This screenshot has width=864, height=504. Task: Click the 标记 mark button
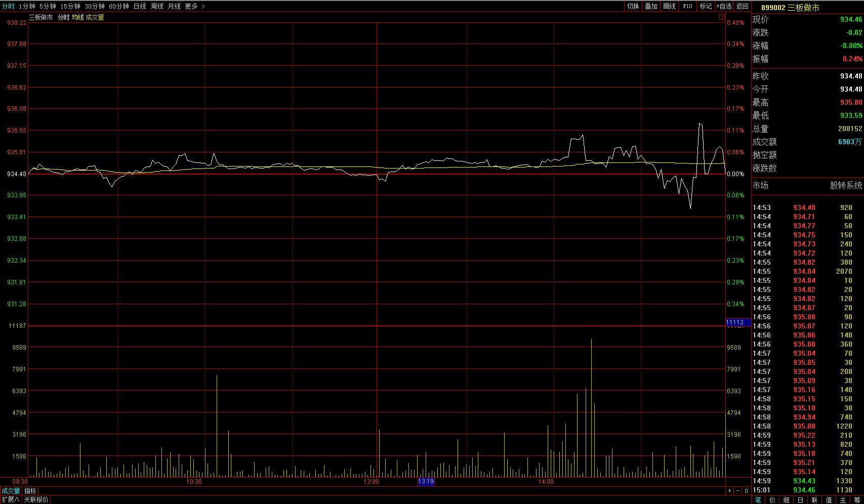(x=706, y=6)
